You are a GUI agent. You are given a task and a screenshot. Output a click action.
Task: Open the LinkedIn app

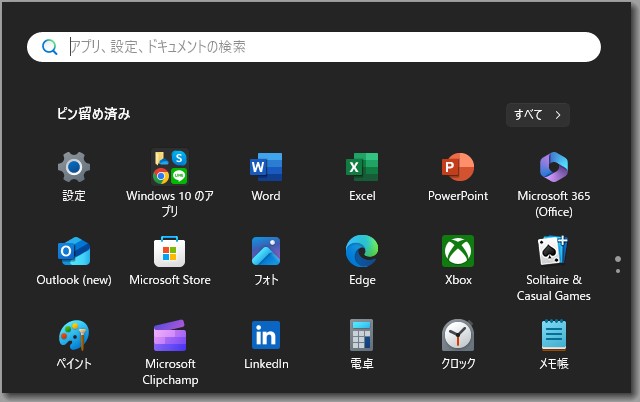[266, 345]
